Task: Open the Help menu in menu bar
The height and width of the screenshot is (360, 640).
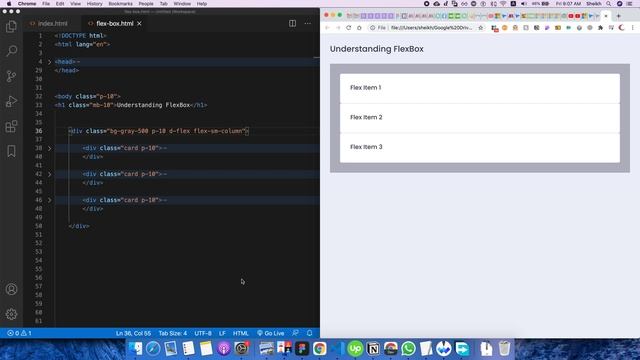Action: click(x=202, y=4)
